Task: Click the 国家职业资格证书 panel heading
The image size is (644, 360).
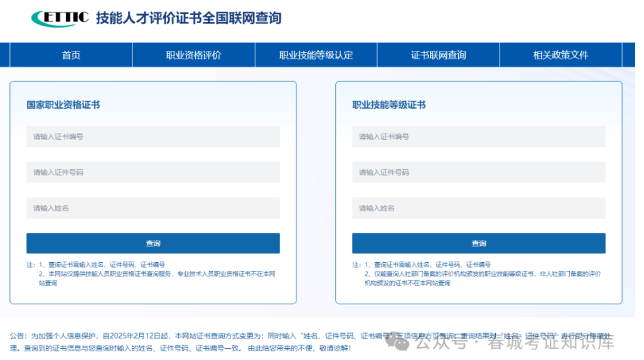Action: tap(63, 105)
